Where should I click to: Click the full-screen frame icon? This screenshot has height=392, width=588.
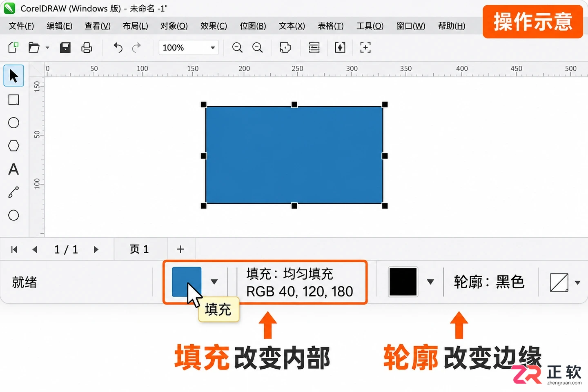pyautogui.click(x=365, y=48)
